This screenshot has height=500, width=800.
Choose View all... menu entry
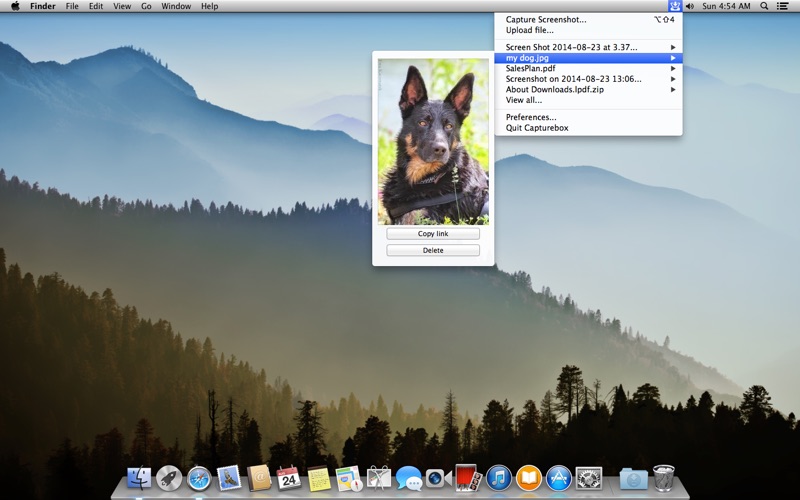pos(588,100)
